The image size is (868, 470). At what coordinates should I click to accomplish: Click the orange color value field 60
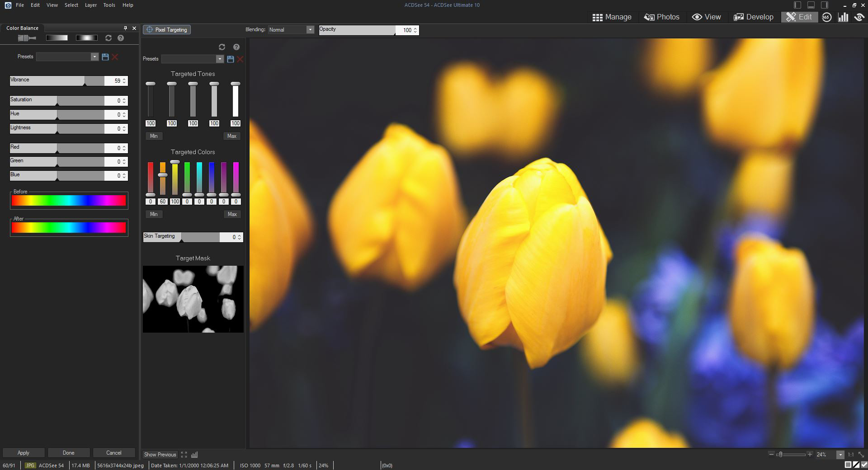point(163,202)
